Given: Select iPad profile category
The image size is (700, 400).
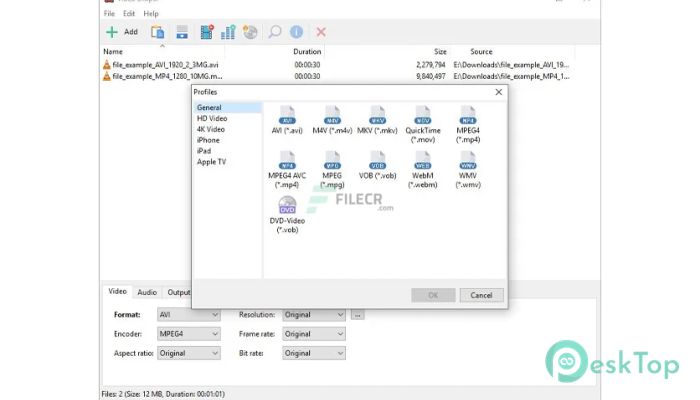Looking at the screenshot, I should [x=204, y=151].
